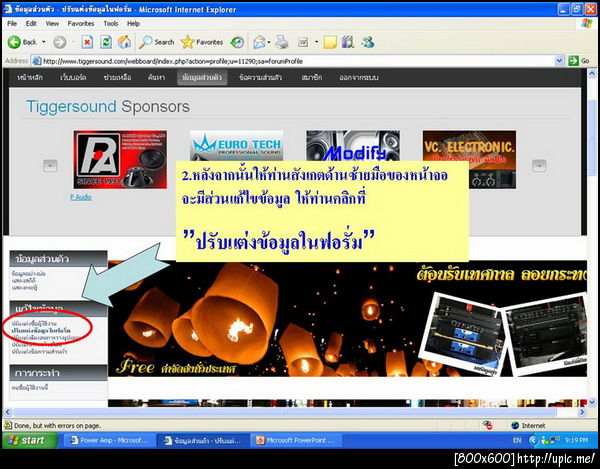
Task: Open the Research books icon
Action: point(347,42)
